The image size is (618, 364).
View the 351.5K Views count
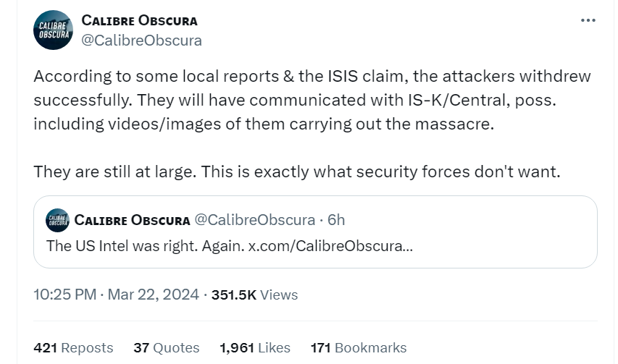click(254, 295)
